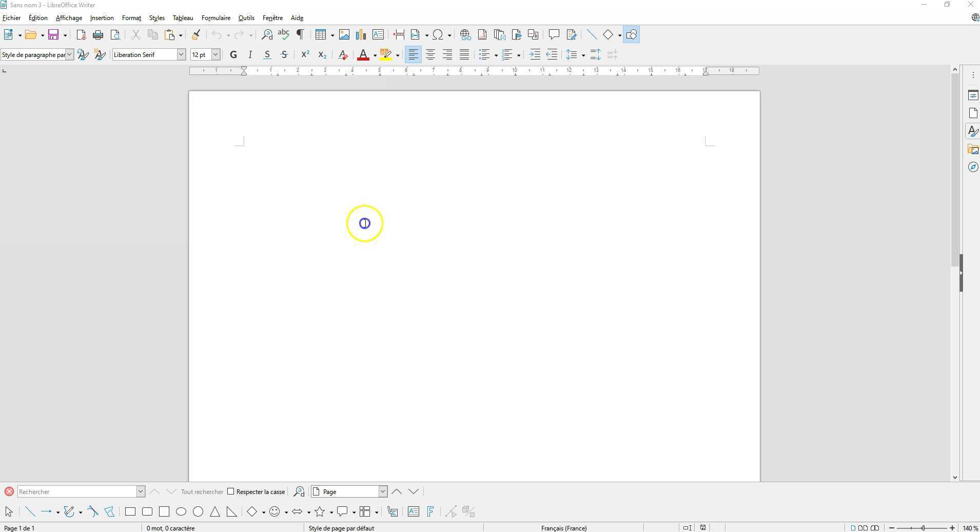Export the document as PDF
The width and height of the screenshot is (980, 532).
coord(82,34)
